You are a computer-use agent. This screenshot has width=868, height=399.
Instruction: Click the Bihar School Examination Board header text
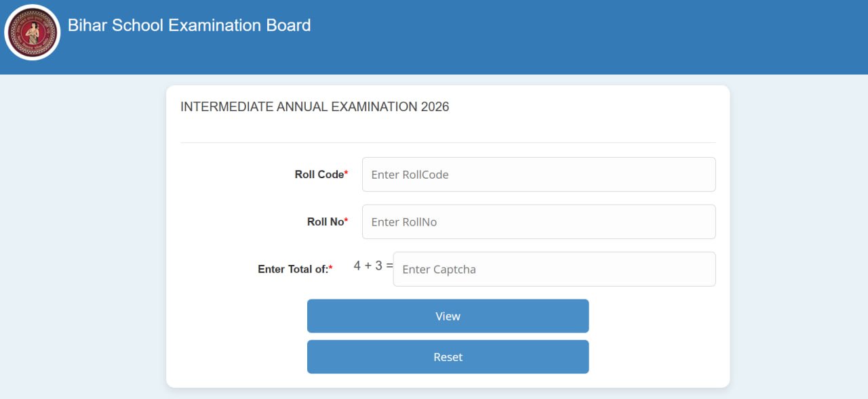tap(188, 25)
